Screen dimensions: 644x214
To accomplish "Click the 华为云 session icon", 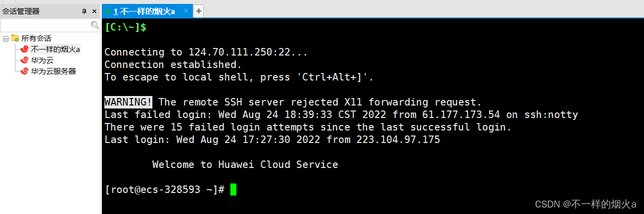I will coord(24,60).
